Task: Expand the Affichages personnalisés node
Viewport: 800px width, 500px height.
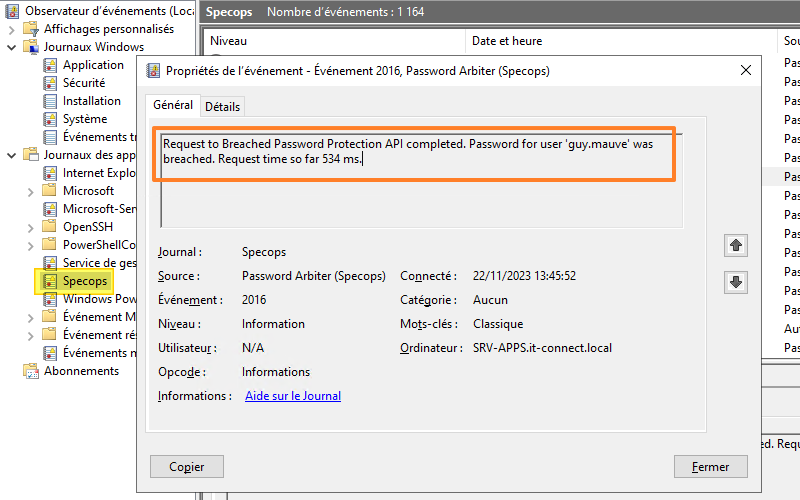Action: 12,29
